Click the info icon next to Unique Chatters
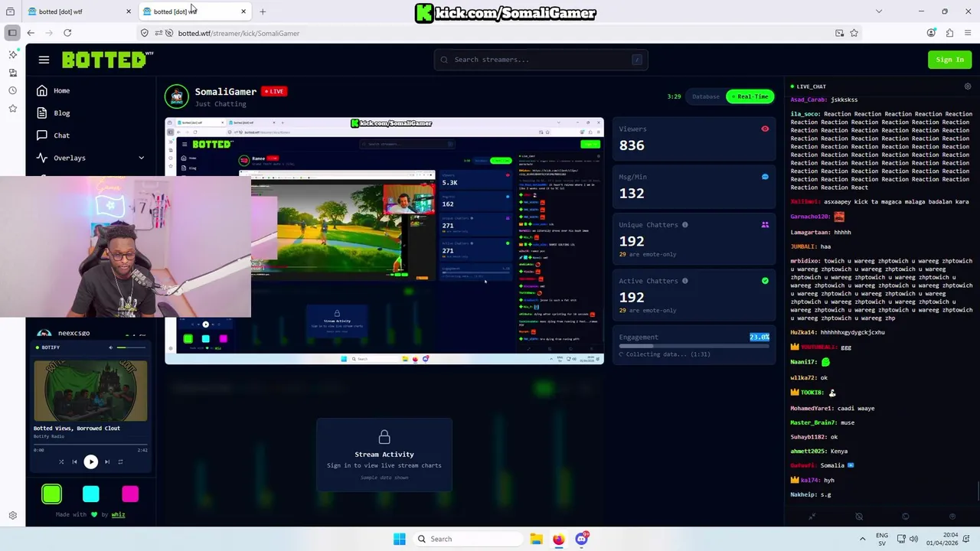This screenshot has height=551, width=980. [684, 225]
